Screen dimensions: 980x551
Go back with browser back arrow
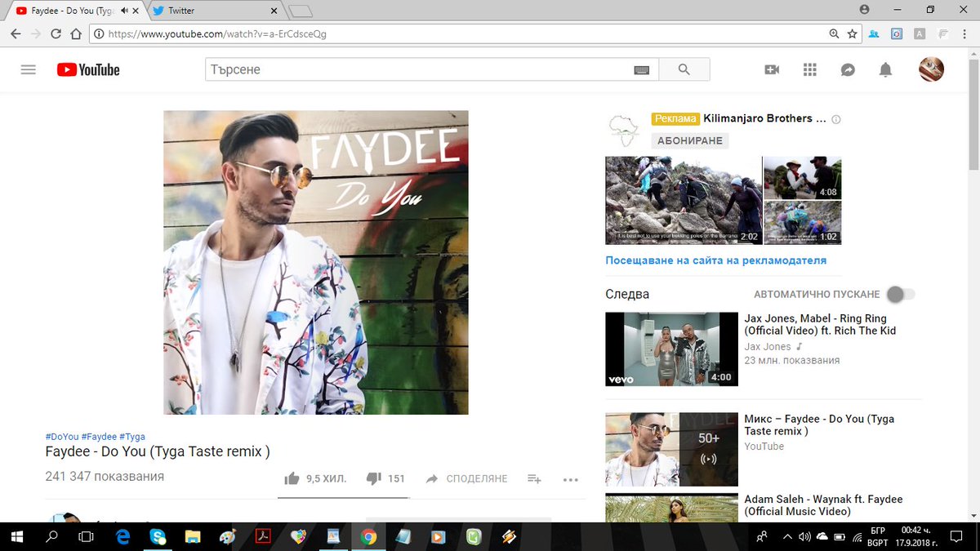16,34
